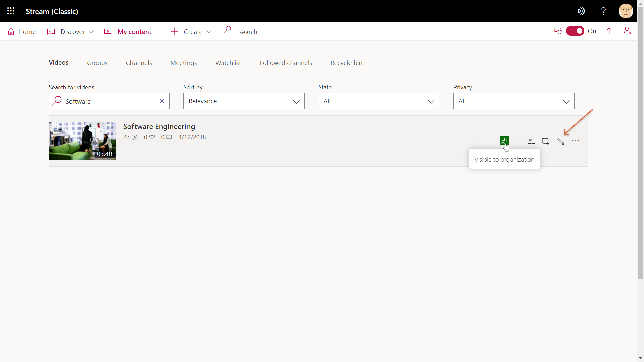The height and width of the screenshot is (362, 644).
Task: Open the app launcher waffle icon
Action: tap(11, 11)
